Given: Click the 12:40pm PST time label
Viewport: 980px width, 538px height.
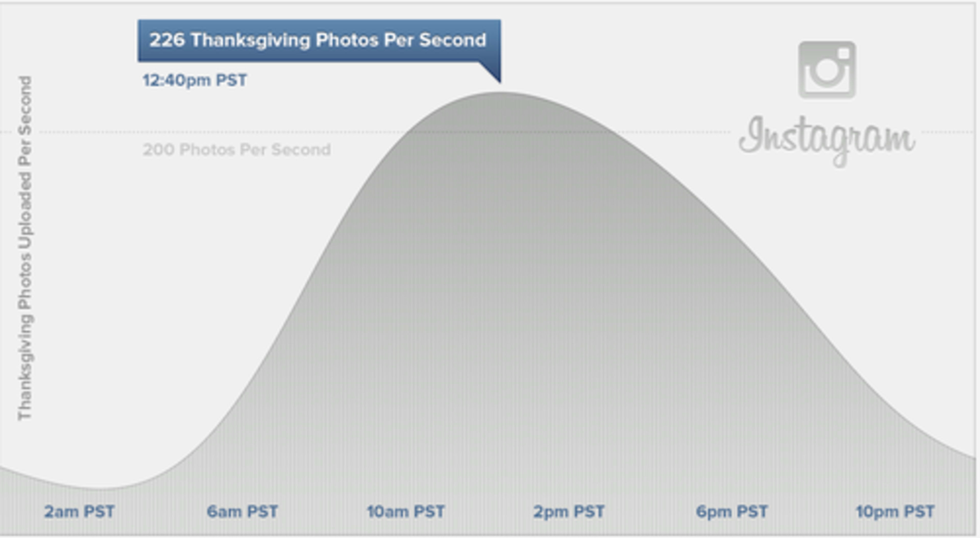Looking at the screenshot, I should tap(195, 80).
